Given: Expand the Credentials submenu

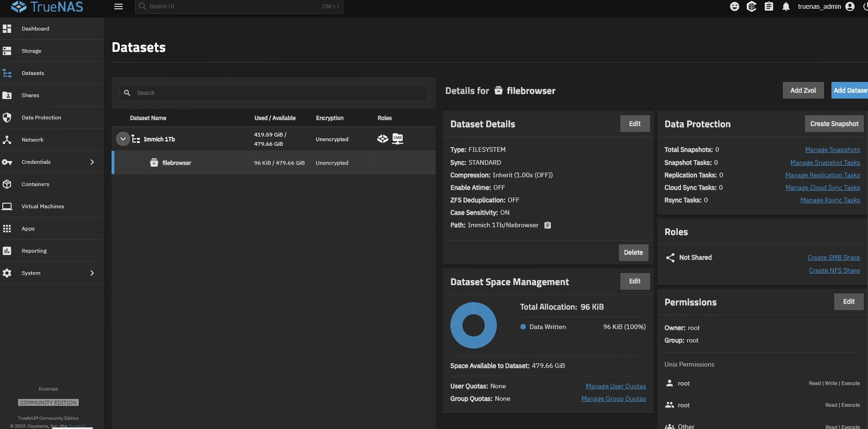Looking at the screenshot, I should tap(92, 162).
